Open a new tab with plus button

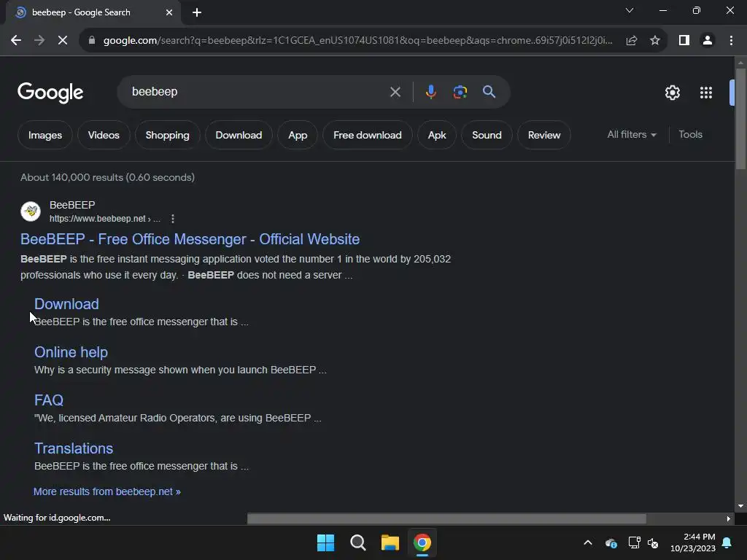point(197,12)
